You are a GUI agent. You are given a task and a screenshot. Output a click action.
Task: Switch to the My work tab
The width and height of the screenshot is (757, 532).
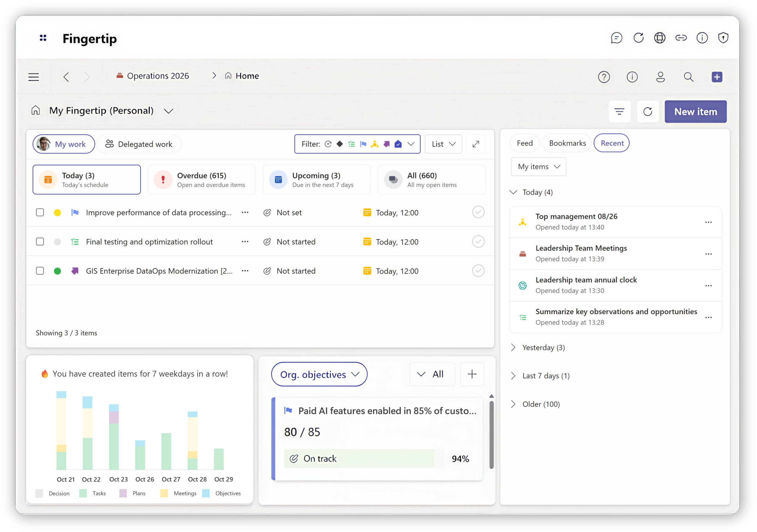[64, 144]
